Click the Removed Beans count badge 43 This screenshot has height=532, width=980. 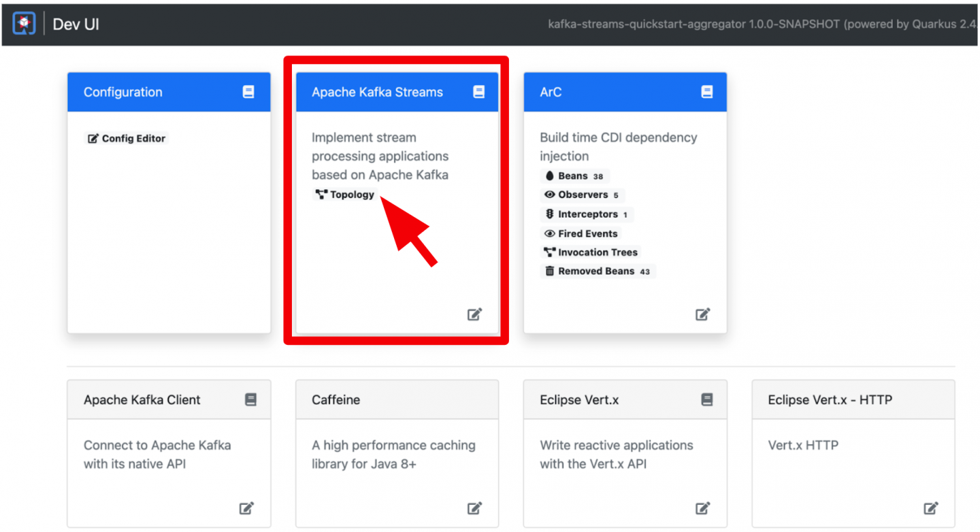(x=644, y=271)
